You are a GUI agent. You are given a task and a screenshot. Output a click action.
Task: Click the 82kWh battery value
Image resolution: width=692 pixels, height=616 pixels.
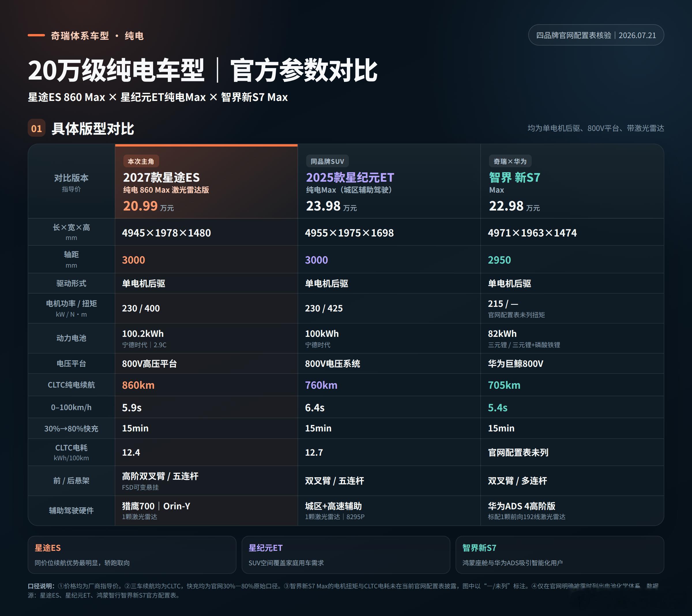(x=502, y=334)
